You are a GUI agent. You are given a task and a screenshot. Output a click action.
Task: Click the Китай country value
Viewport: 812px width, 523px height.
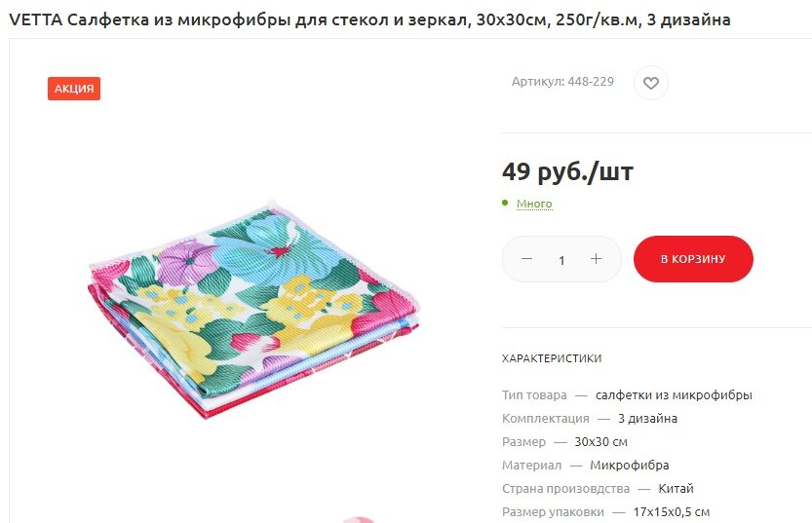(676, 488)
